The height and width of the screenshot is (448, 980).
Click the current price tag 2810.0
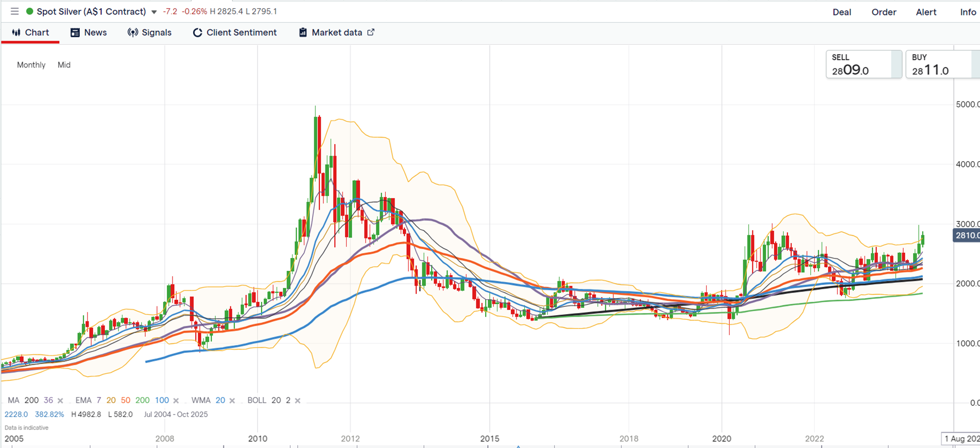(x=967, y=236)
